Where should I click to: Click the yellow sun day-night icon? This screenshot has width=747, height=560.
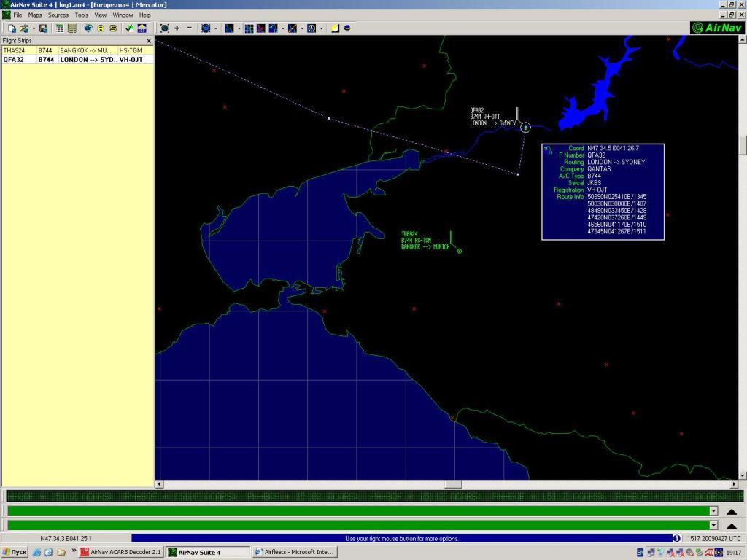click(335, 28)
